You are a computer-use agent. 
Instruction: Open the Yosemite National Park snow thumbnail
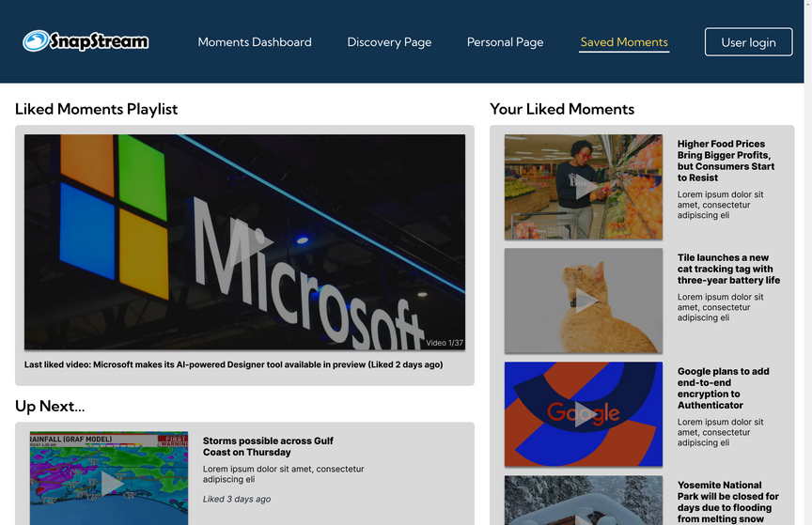584,501
